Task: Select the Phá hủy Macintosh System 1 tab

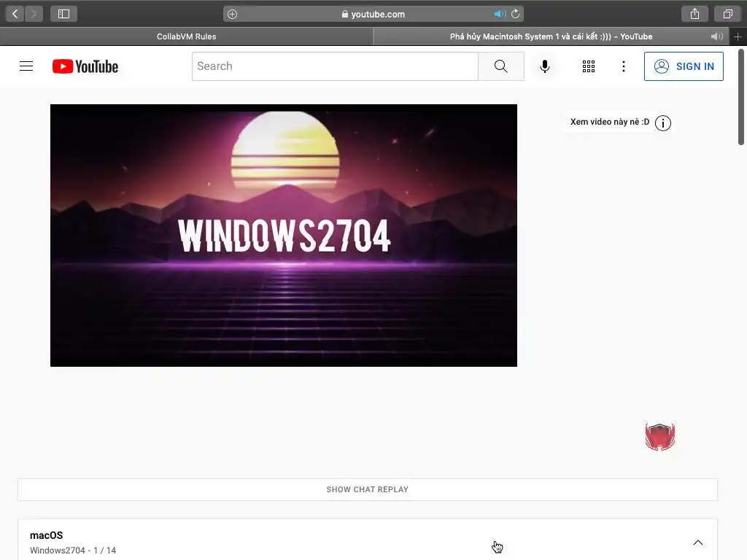Action: 551,36
